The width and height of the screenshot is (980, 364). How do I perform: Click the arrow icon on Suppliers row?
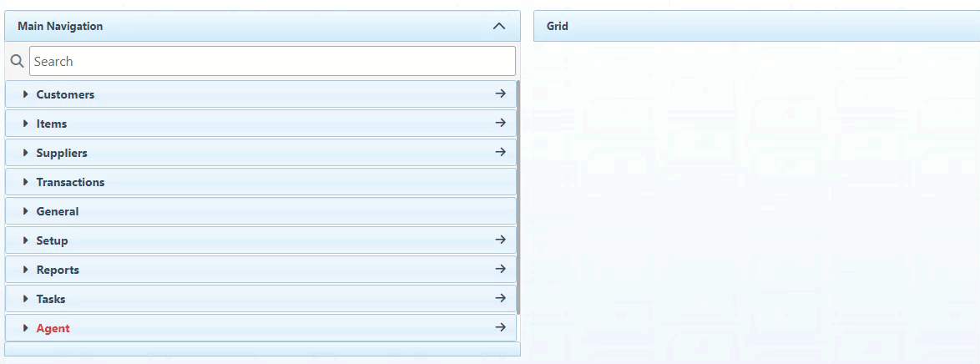pyautogui.click(x=500, y=153)
